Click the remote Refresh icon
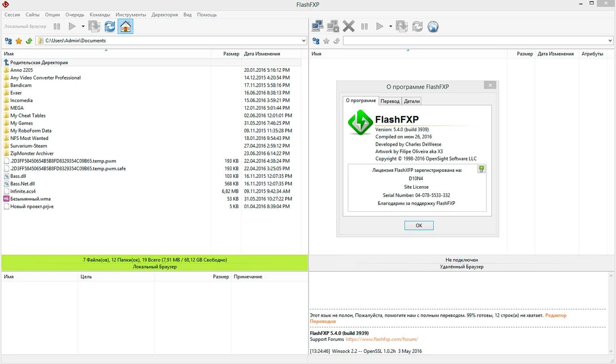This screenshot has height=364, width=616. pos(417,26)
